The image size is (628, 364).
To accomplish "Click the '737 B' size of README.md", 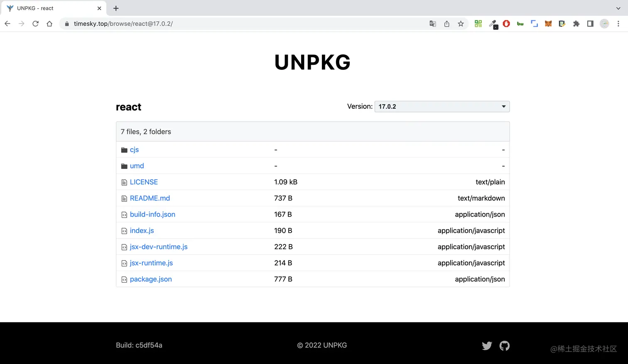I will click(283, 198).
